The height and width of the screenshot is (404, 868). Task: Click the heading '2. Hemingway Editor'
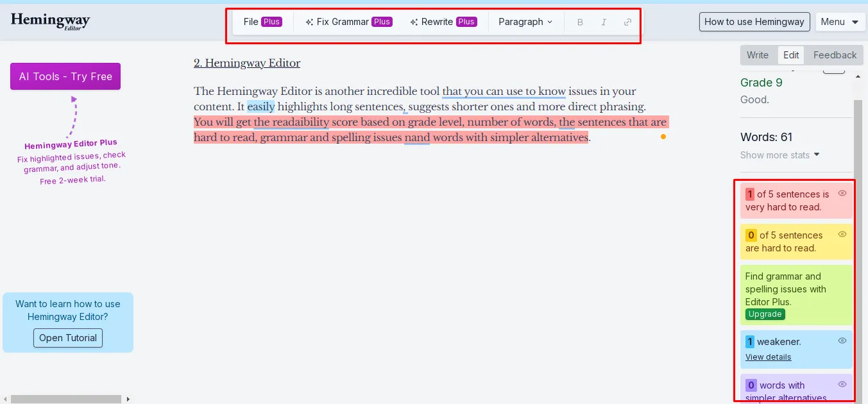[247, 63]
